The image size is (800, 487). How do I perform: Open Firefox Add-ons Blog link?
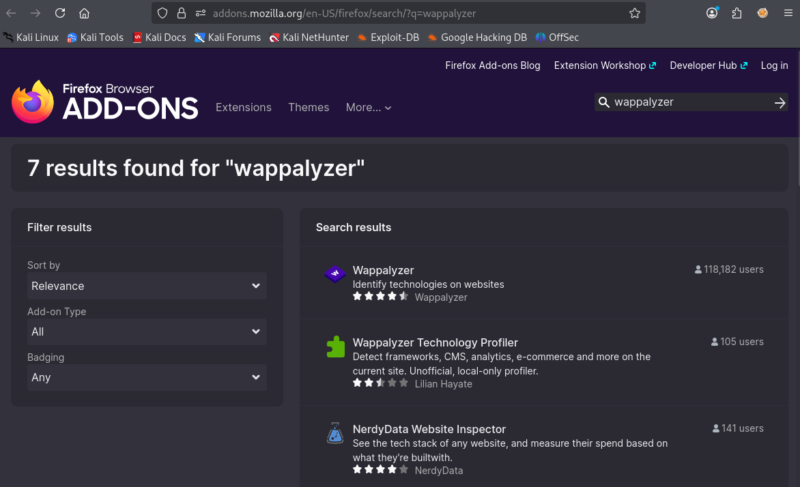coord(492,65)
